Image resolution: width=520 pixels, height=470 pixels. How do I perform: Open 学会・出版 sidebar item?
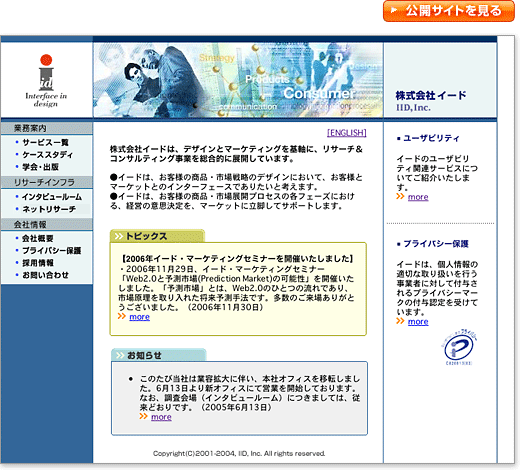[40, 167]
